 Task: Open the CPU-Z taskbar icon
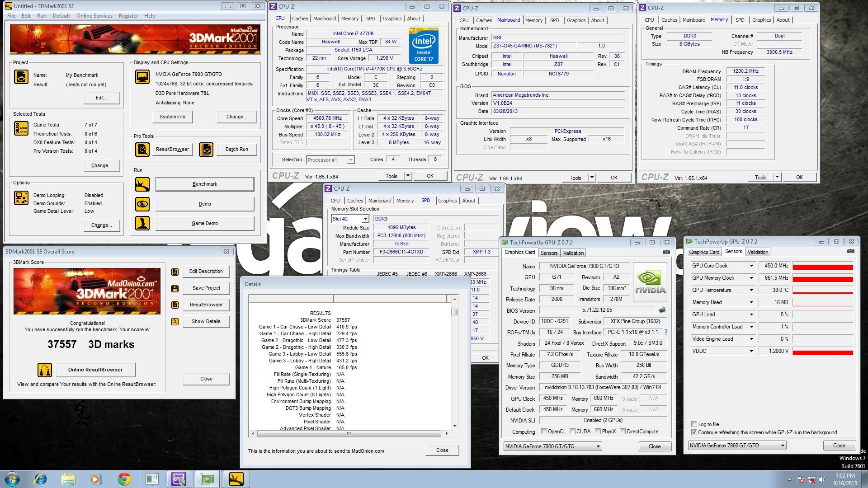(179, 479)
